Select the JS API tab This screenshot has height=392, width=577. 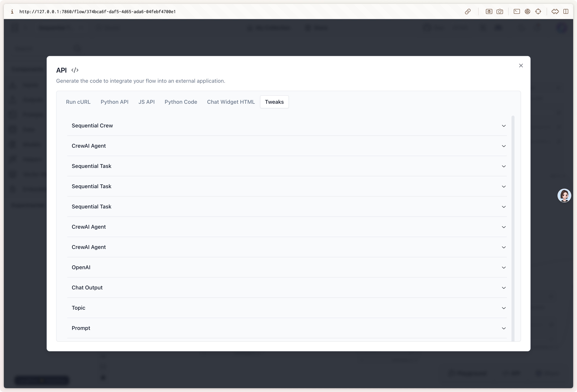(147, 102)
